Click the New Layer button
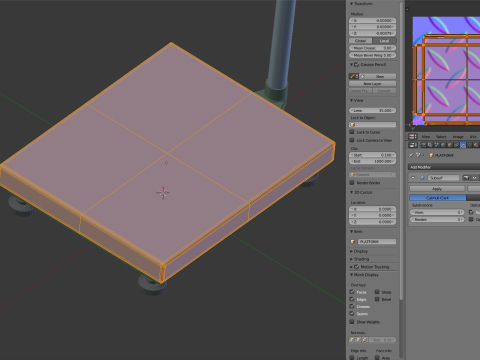480x360 pixels. tap(373, 84)
